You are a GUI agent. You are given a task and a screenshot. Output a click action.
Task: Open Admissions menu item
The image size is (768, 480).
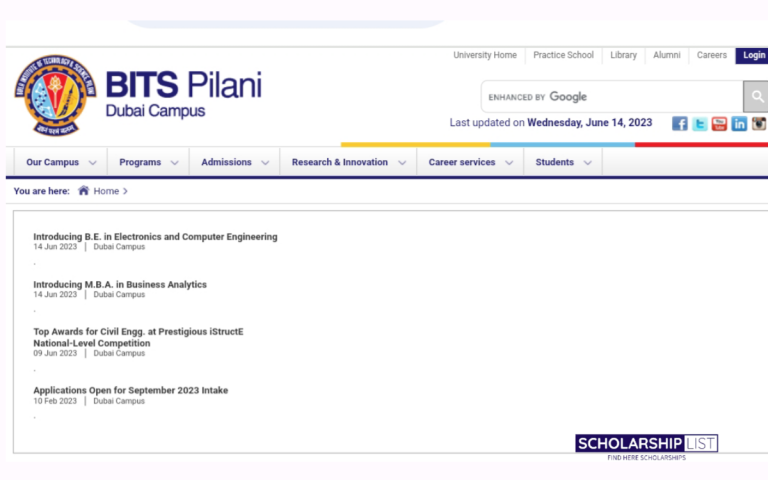(x=226, y=162)
